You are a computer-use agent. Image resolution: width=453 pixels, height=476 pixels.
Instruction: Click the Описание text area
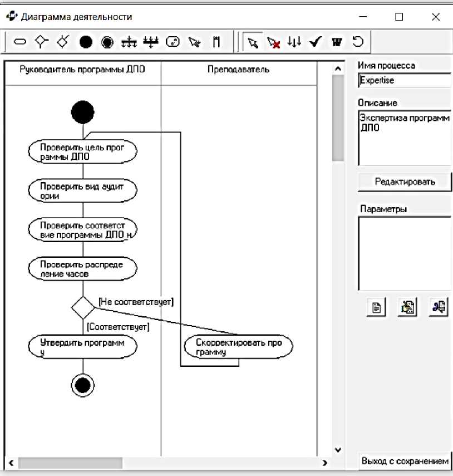405,138
